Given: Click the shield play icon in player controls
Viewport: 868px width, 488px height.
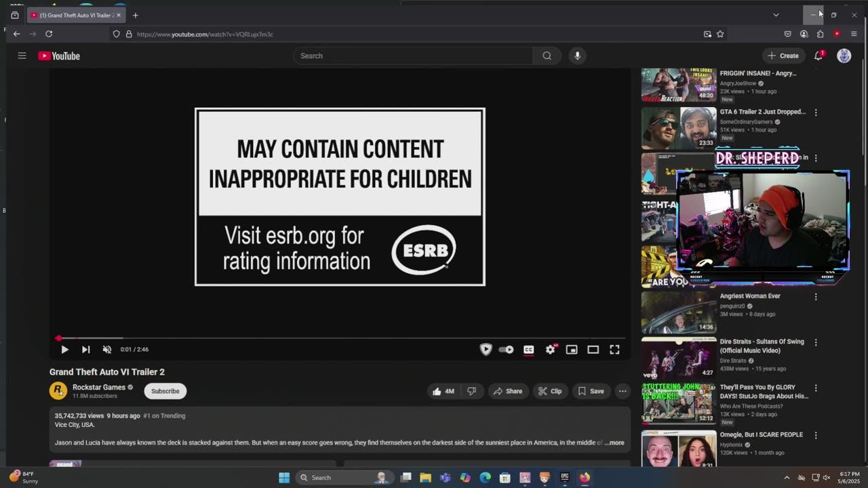Looking at the screenshot, I should (486, 350).
